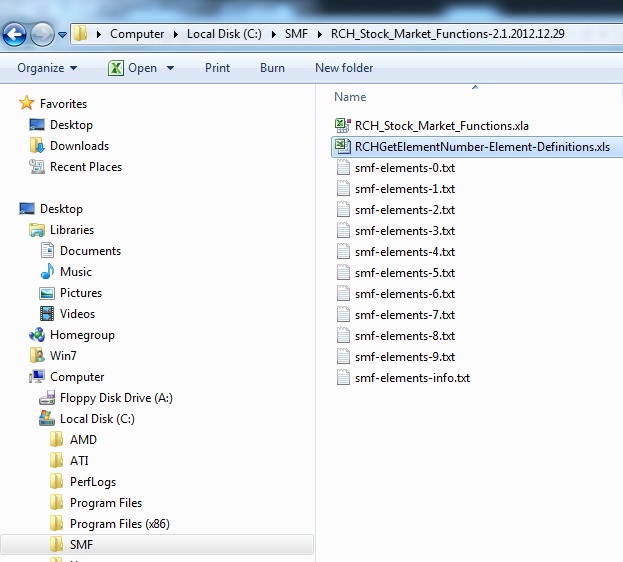Open the PerfLogs folder
623x562 pixels.
tap(93, 482)
